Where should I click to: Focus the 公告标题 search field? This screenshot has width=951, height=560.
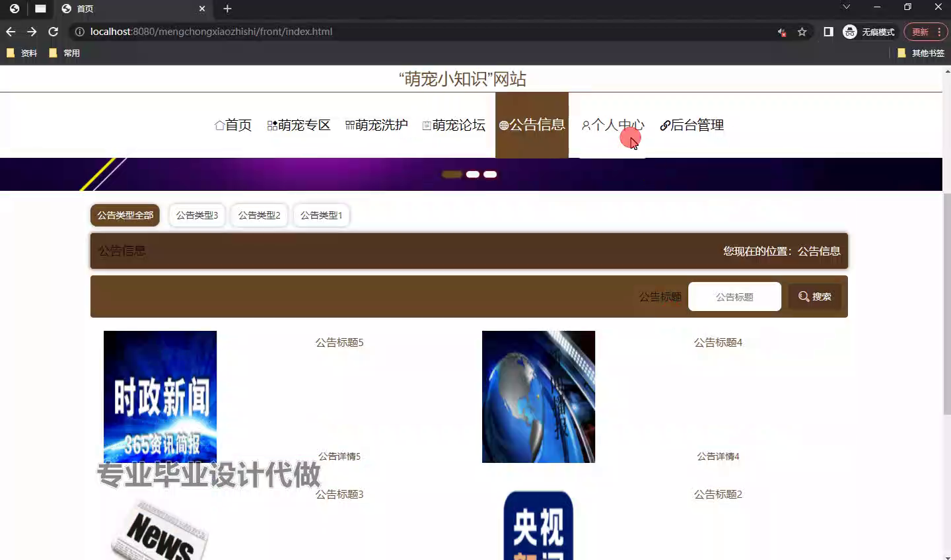[x=734, y=297]
